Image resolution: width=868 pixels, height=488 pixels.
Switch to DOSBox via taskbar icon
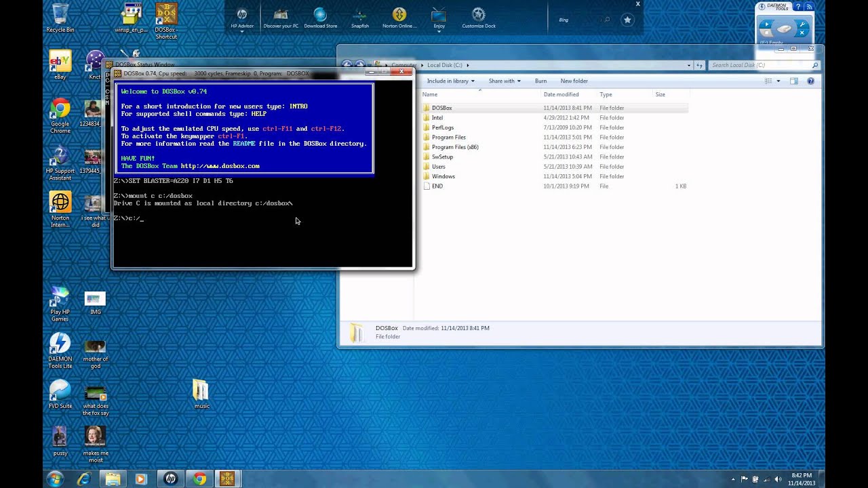(x=227, y=479)
